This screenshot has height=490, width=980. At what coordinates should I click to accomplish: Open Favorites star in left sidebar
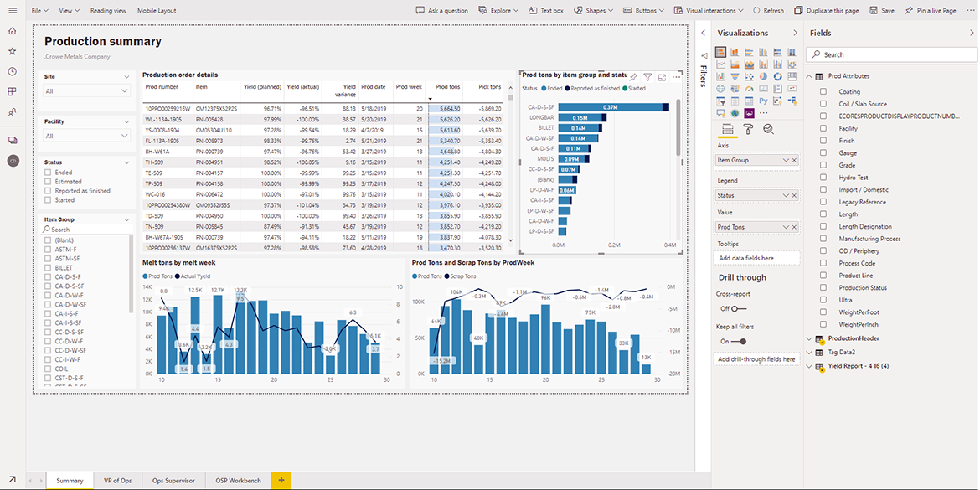coord(12,51)
